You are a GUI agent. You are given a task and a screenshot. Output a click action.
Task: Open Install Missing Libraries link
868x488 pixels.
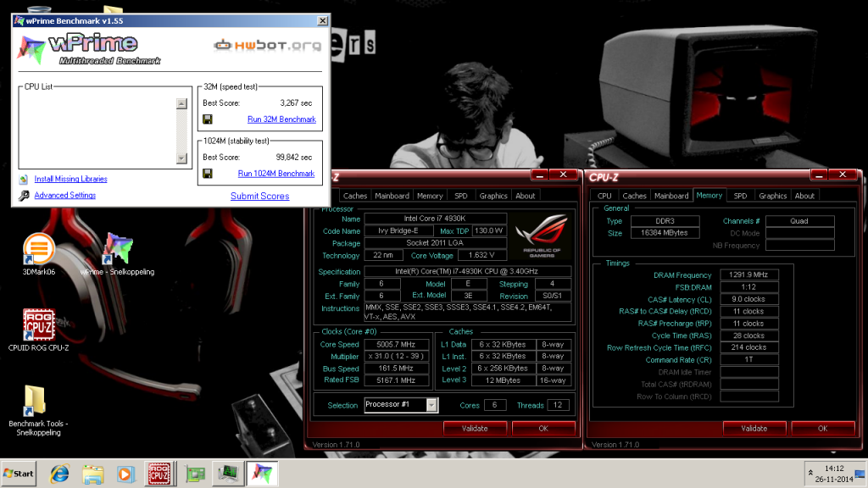tap(71, 180)
